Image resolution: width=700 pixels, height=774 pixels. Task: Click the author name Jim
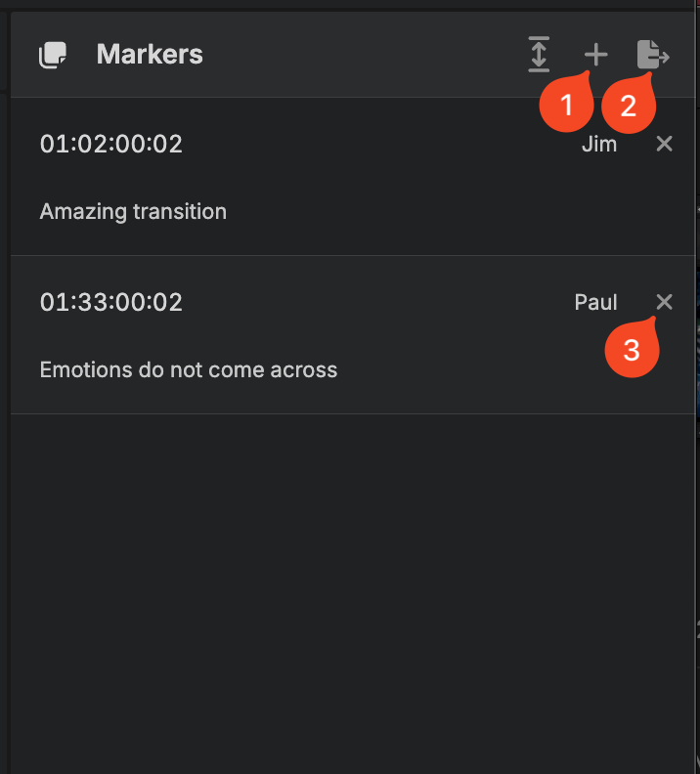(x=599, y=145)
